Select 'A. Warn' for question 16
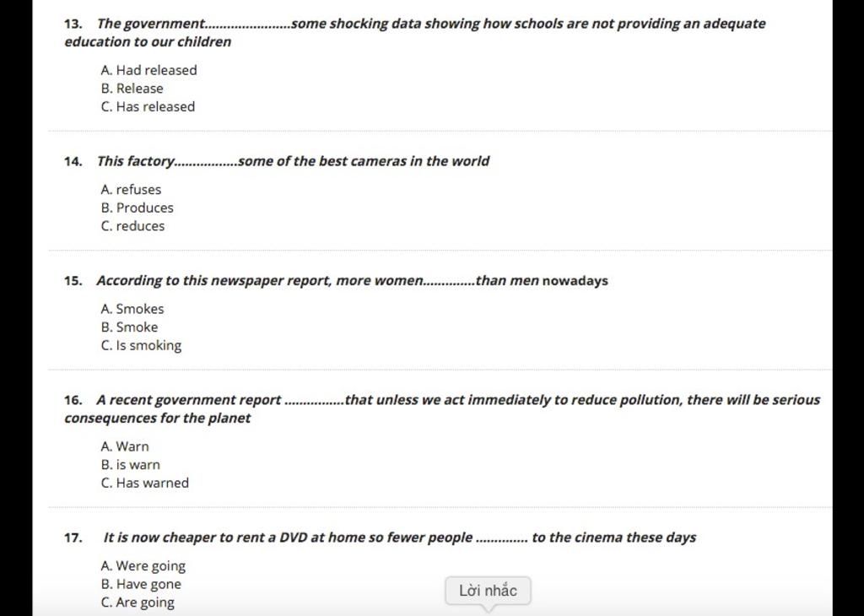The width and height of the screenshot is (864, 616). pos(125,446)
